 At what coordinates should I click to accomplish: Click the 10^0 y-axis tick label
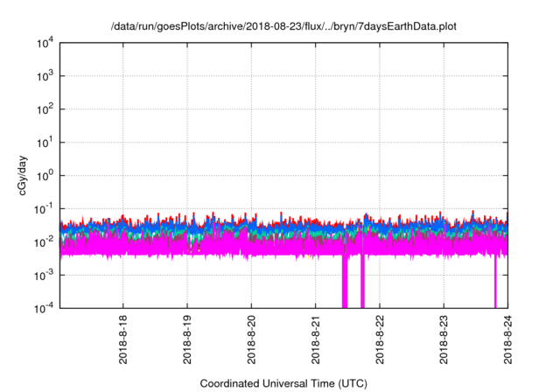pyautogui.click(x=45, y=176)
